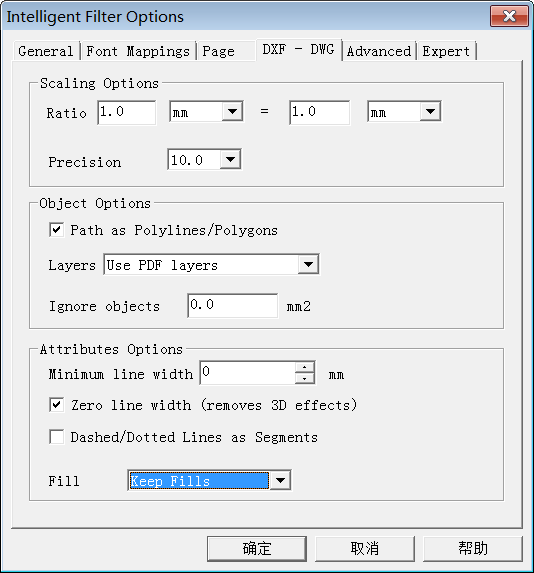Click the Ignore objects input field
Image resolution: width=534 pixels, height=573 pixels.
(232, 306)
